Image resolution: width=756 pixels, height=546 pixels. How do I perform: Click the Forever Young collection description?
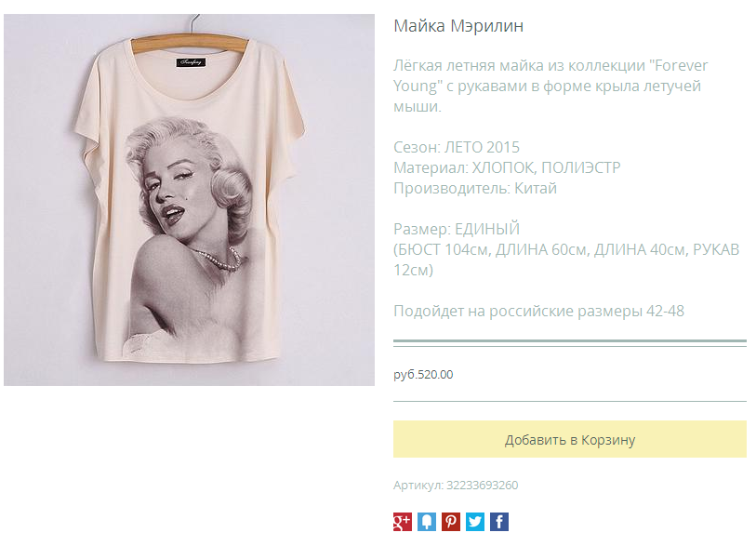[x=550, y=86]
